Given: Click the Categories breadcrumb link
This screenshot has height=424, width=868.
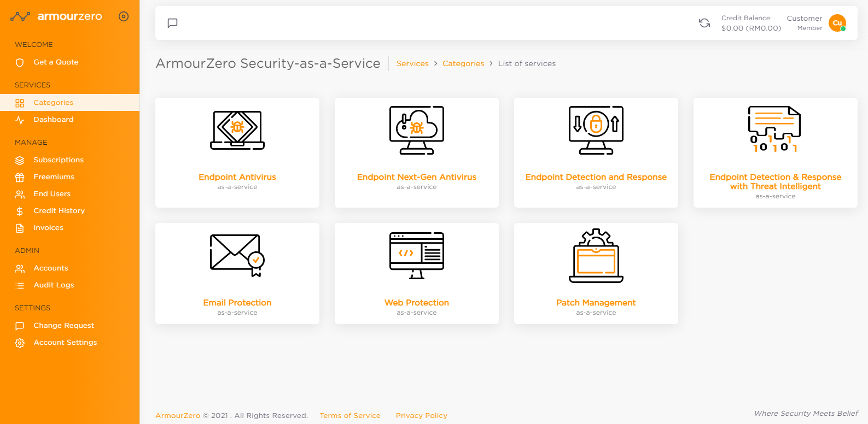Looking at the screenshot, I should coord(463,64).
